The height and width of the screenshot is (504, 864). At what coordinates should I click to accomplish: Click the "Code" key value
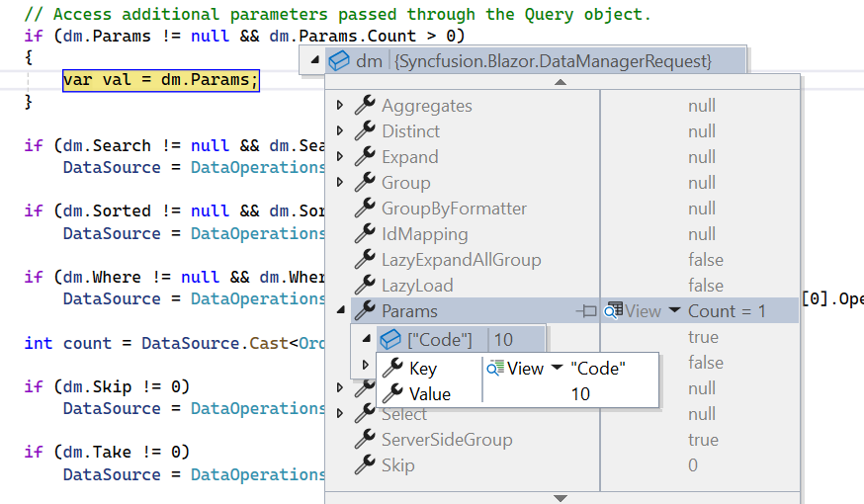(598, 368)
